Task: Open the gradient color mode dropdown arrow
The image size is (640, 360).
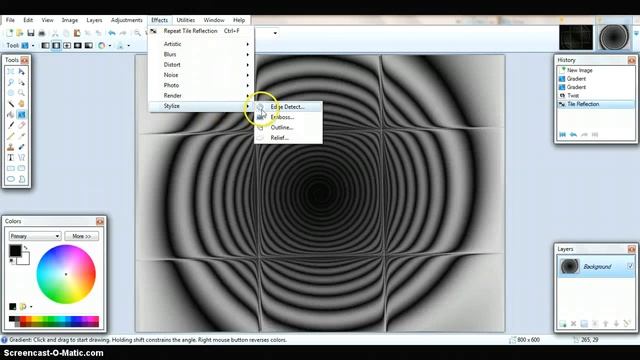Action: [x=110, y=45]
